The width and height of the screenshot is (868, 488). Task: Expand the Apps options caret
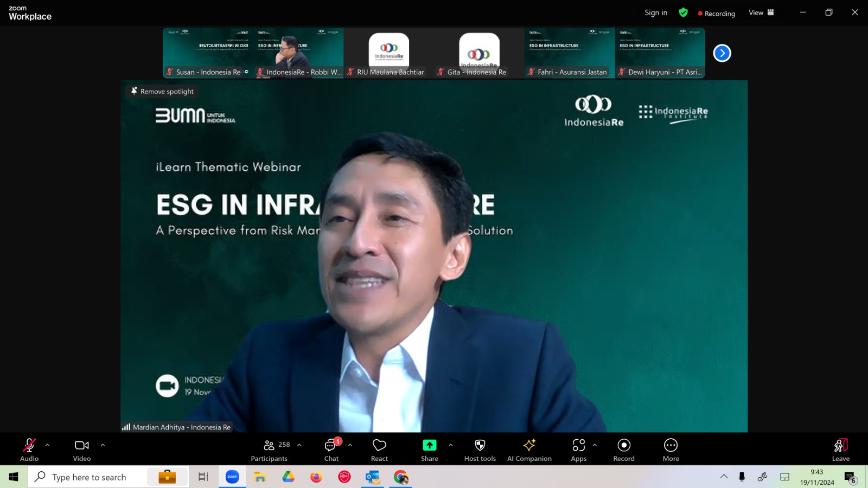click(595, 445)
